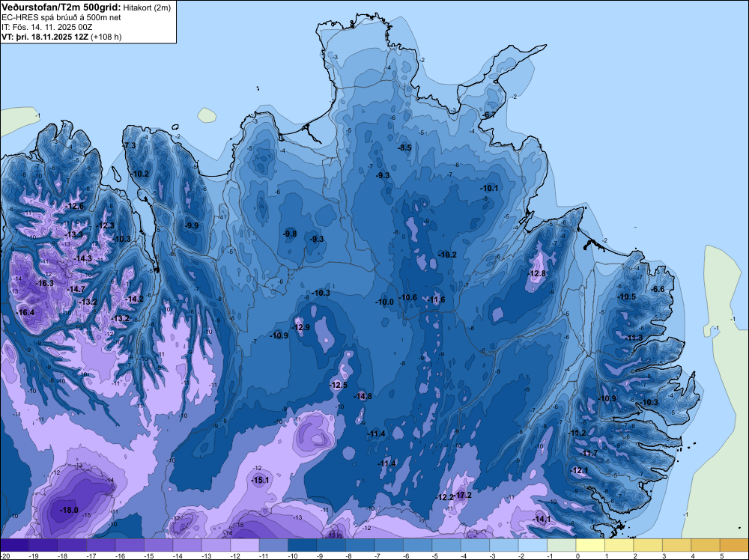Click the -12.1 temperature value
Screen dimensions: 749x560
pos(580,470)
